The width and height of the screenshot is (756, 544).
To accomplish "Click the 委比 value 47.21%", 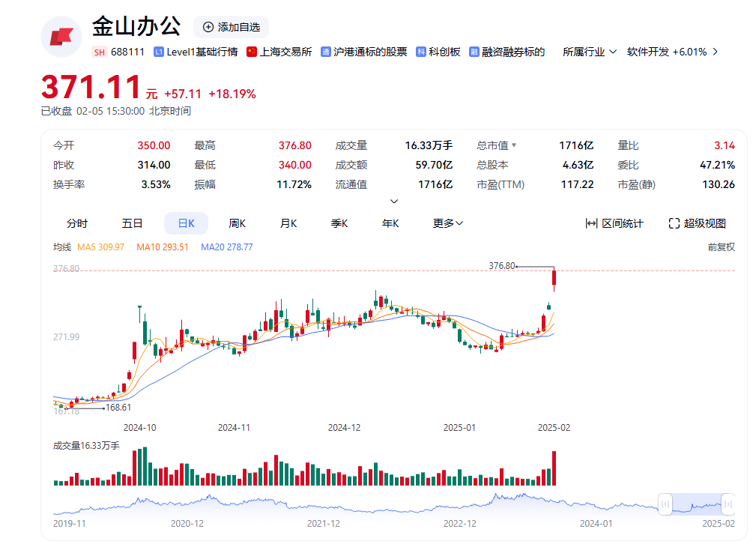I will pyautogui.click(x=718, y=165).
